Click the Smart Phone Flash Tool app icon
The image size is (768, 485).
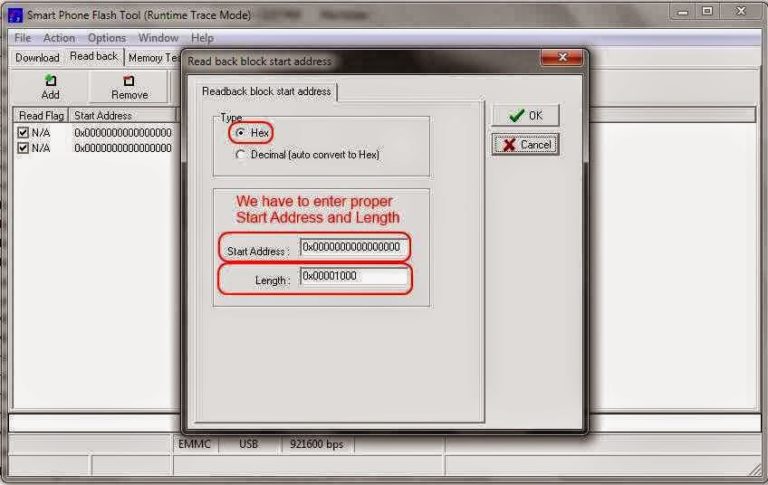(x=15, y=15)
